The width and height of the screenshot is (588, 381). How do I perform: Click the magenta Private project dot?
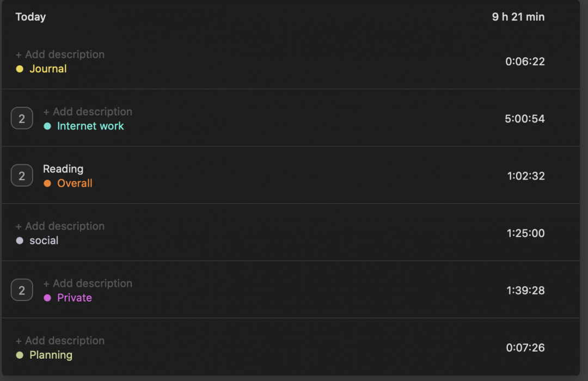(47, 298)
